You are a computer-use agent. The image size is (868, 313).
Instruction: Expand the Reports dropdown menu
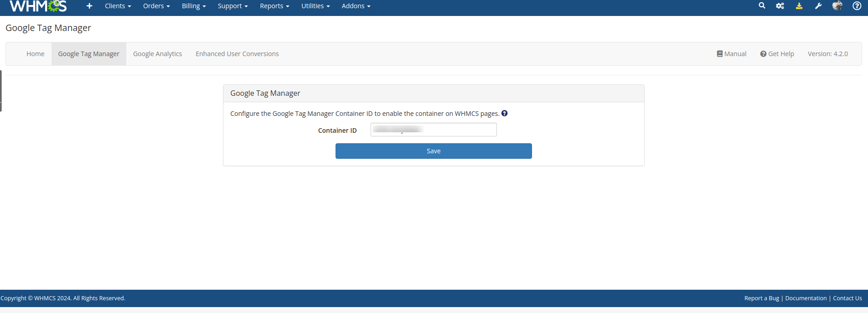(x=274, y=6)
